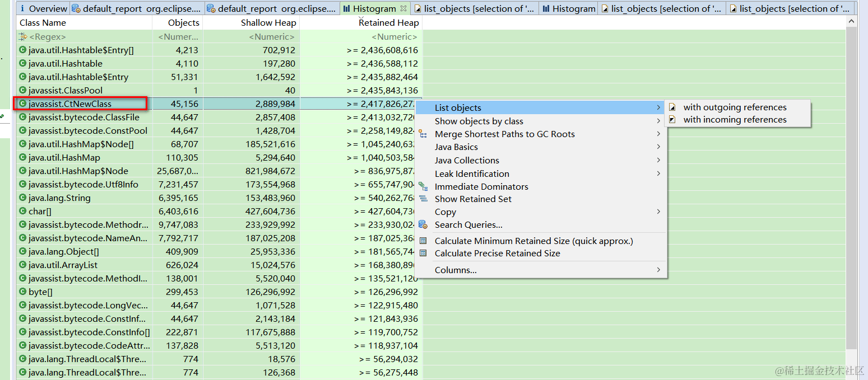Click the Show Retained Set icon
Screen dimensions: 868x380
(x=423, y=199)
